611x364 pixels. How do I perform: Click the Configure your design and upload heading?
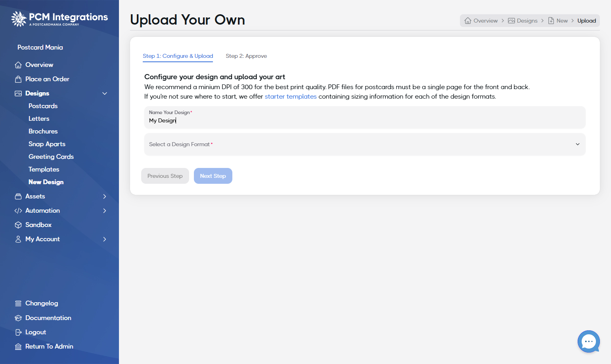[x=215, y=77]
